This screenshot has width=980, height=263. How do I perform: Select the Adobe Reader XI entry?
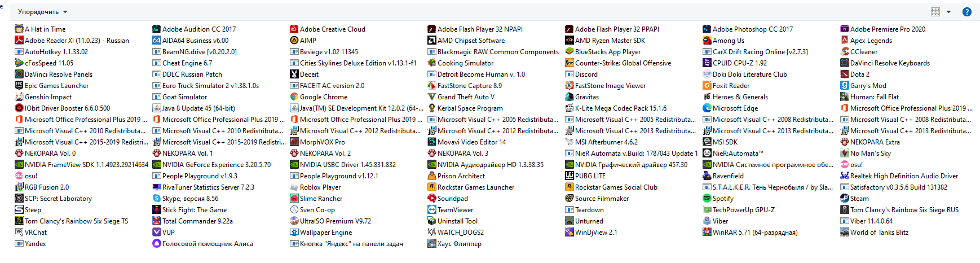pos(72,40)
